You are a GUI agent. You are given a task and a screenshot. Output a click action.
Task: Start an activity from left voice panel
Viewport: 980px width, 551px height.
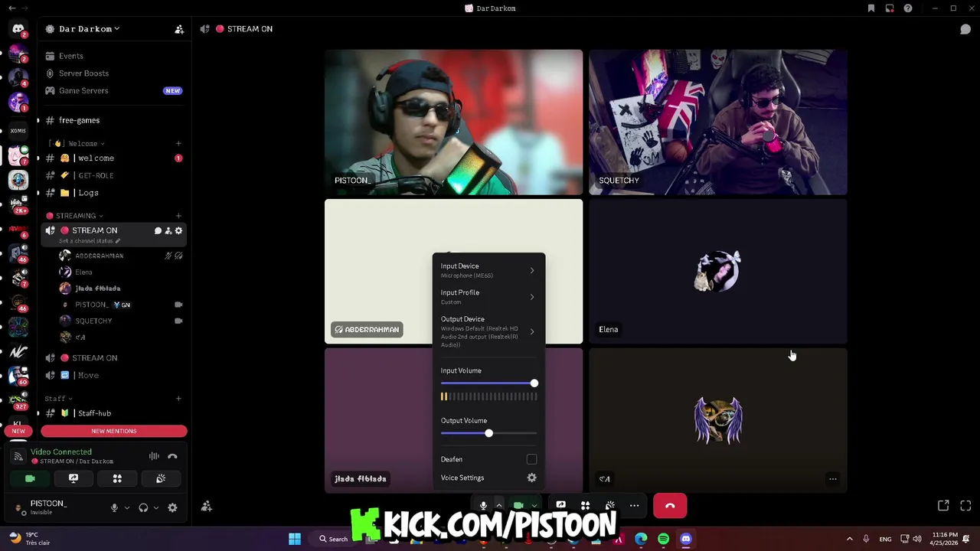(117, 478)
